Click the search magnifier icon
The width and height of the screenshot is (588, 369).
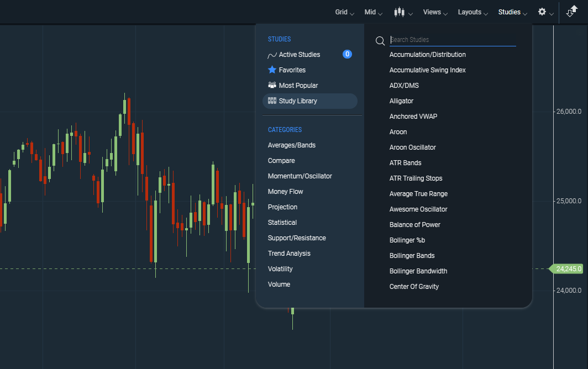pos(380,40)
